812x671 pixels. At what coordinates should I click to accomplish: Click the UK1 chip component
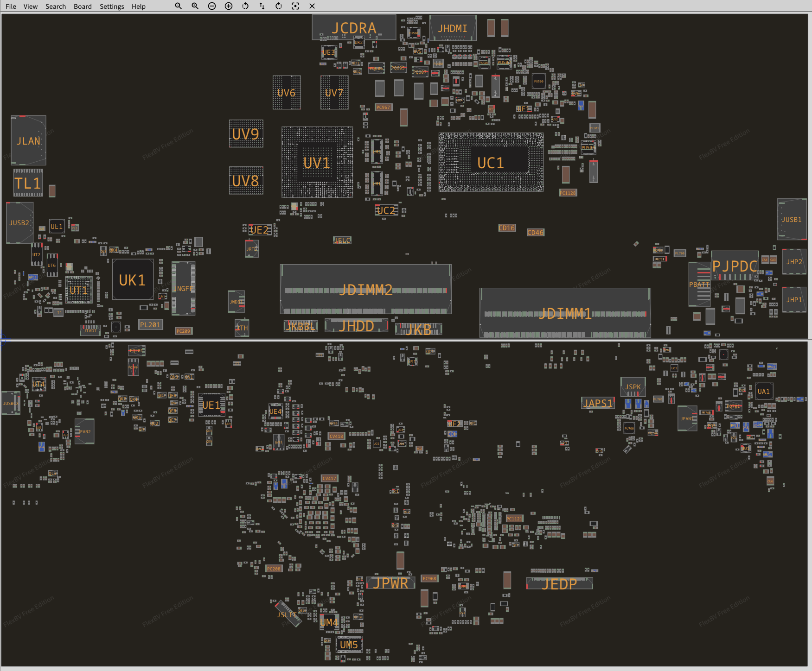point(133,280)
